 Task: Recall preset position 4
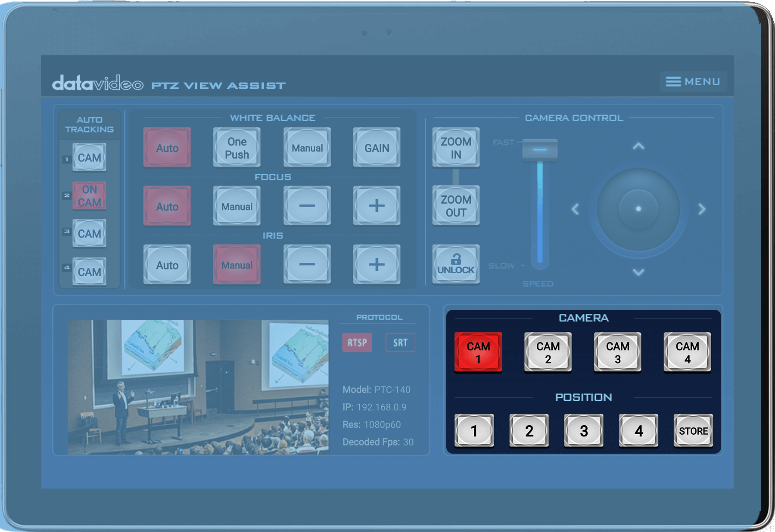(638, 431)
